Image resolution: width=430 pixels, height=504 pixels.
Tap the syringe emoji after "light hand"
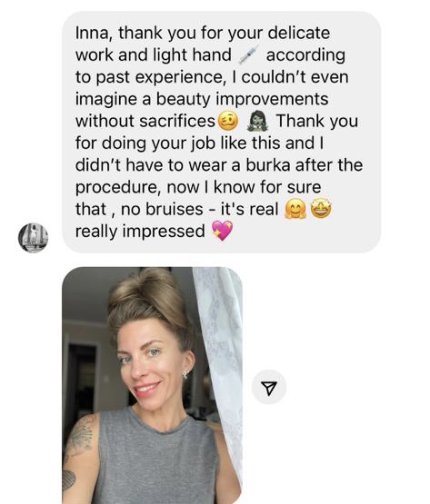(248, 55)
